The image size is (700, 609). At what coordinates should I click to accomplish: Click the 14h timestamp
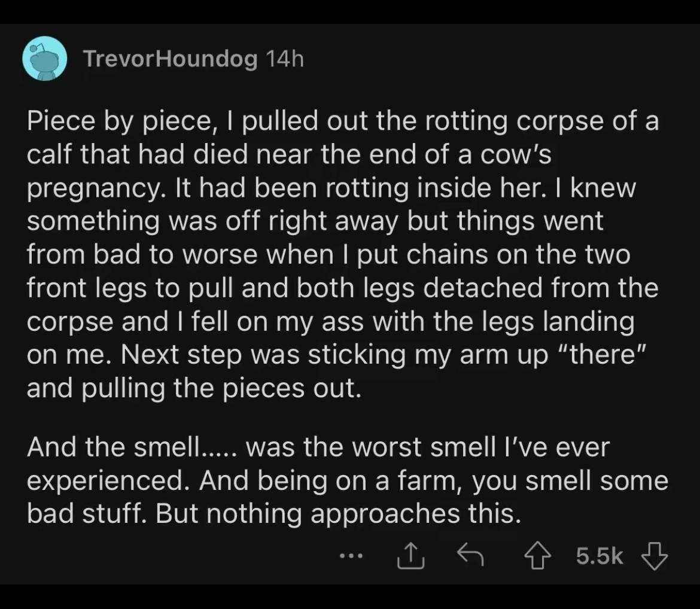pos(285,59)
